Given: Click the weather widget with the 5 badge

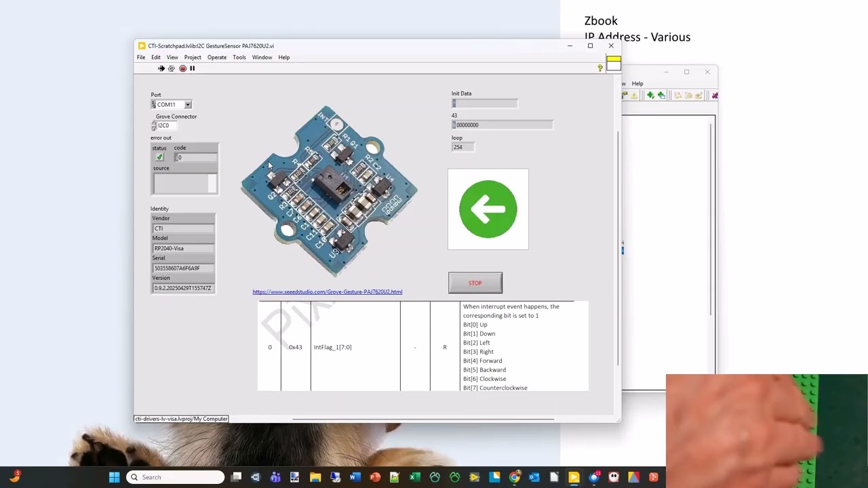Looking at the screenshot, I should tap(14, 477).
